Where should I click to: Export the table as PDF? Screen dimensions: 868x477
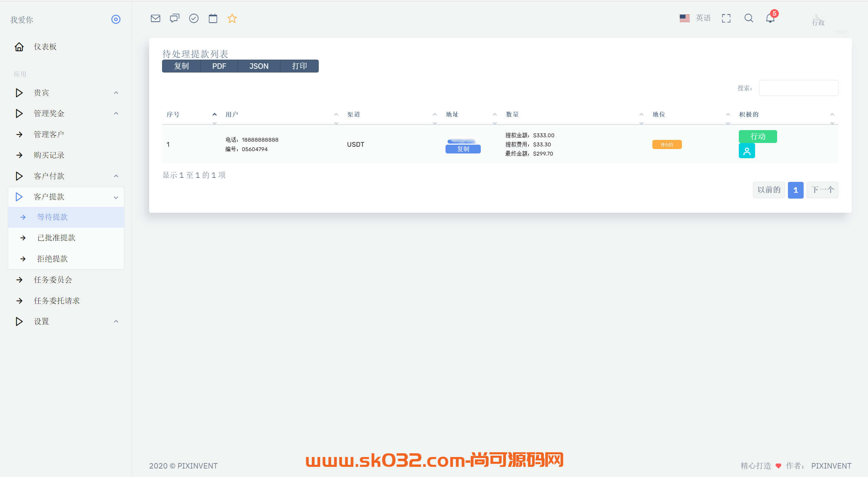coord(219,66)
